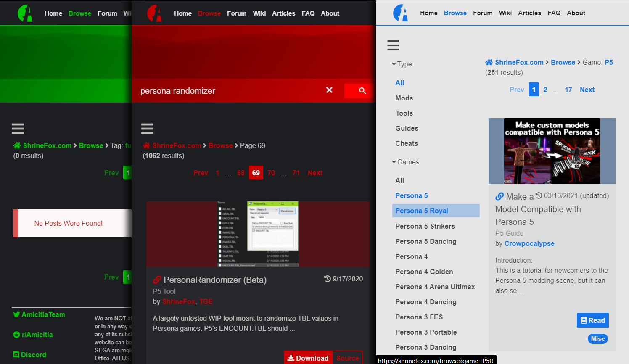Open the ShrineFox author link on PersonaRandomizer
The image size is (629, 364).
point(179,301)
